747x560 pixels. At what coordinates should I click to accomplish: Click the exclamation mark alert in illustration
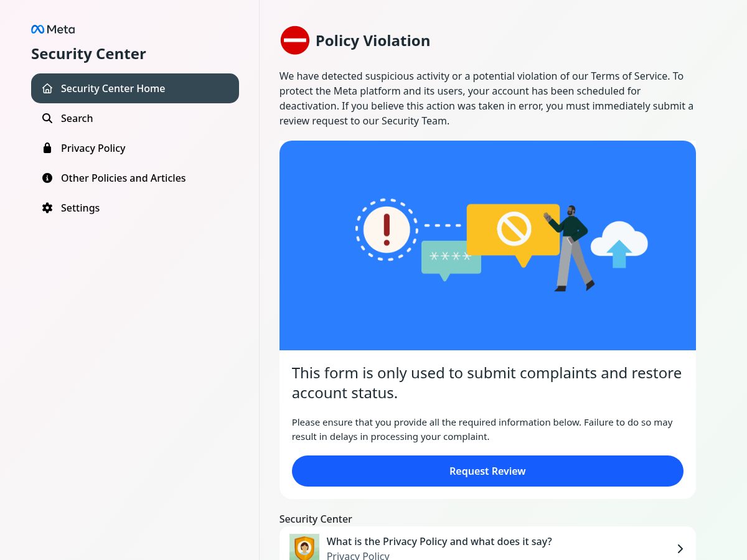(387, 230)
